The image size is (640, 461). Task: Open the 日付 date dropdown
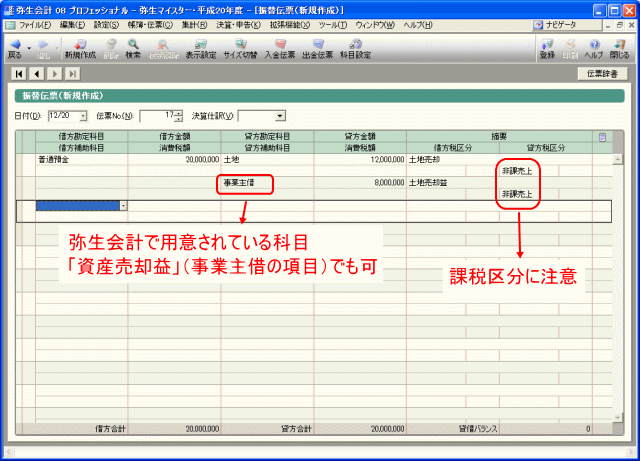click(x=83, y=116)
